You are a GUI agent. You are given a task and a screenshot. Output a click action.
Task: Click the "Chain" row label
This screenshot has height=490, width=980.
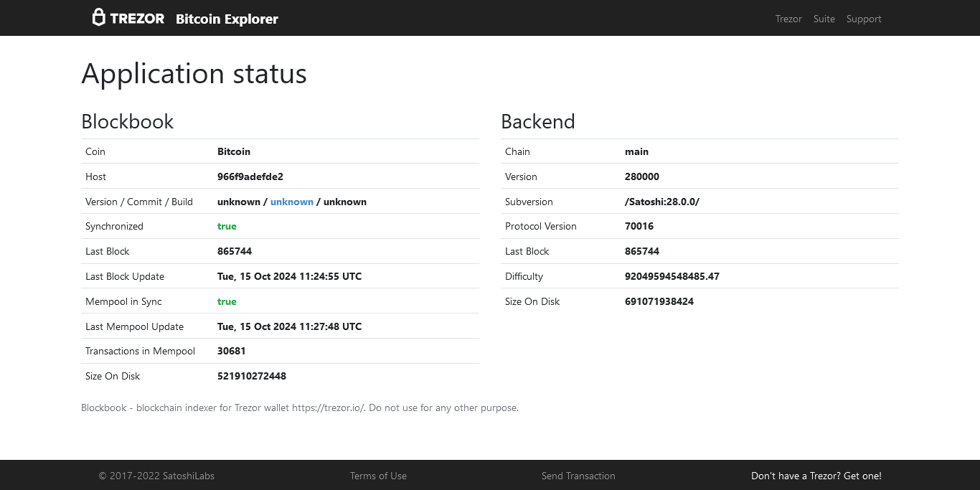click(517, 151)
